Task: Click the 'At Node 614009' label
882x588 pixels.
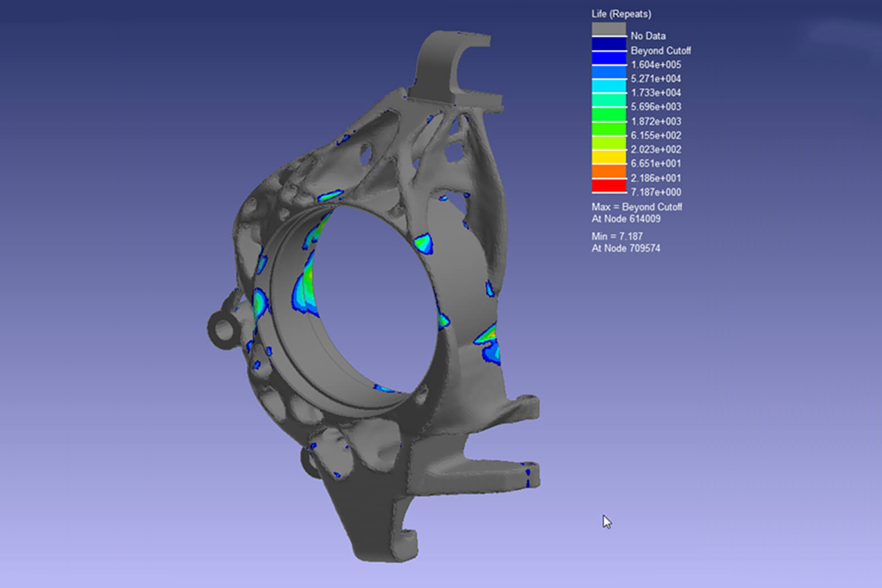Action: [x=626, y=219]
